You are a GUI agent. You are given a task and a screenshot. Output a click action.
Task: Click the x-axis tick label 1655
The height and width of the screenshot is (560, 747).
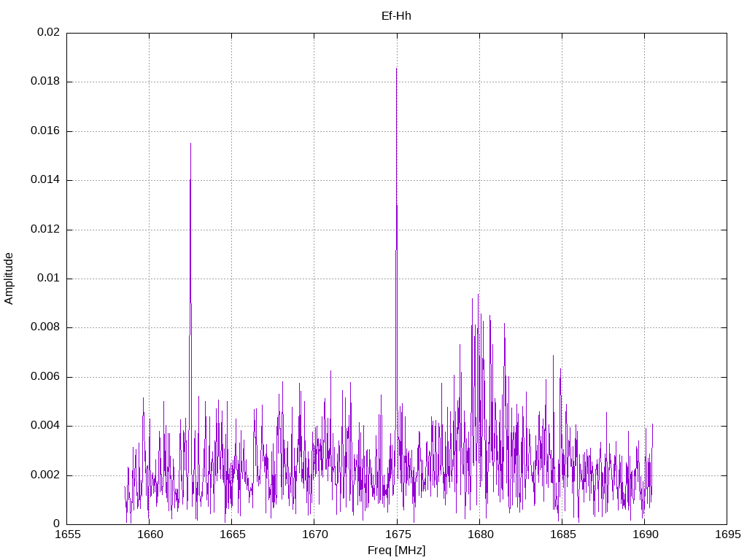(x=67, y=534)
